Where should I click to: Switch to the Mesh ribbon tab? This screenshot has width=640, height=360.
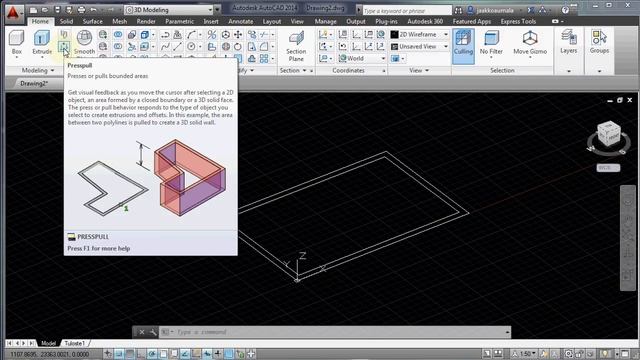[x=119, y=22]
